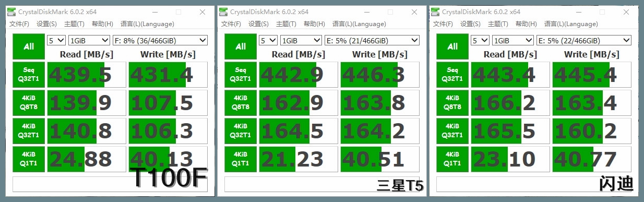This screenshot has width=644, height=202.
Task: Click the 24.88 read result value
Action: 87,159
